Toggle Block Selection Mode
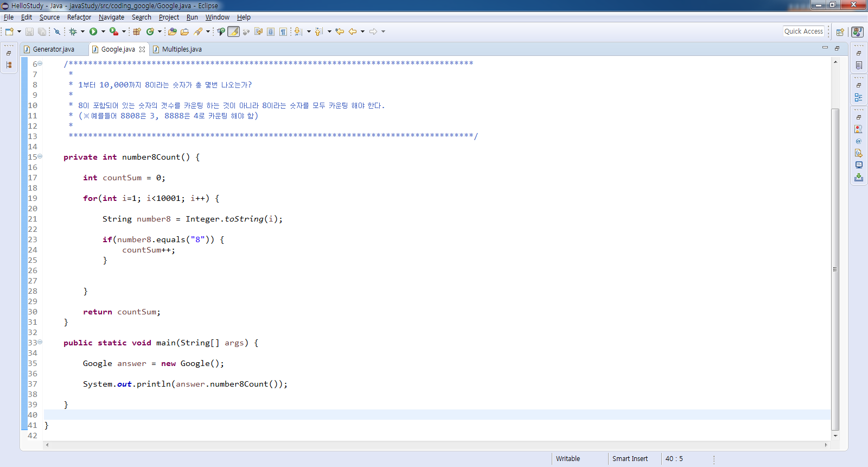 (271, 31)
